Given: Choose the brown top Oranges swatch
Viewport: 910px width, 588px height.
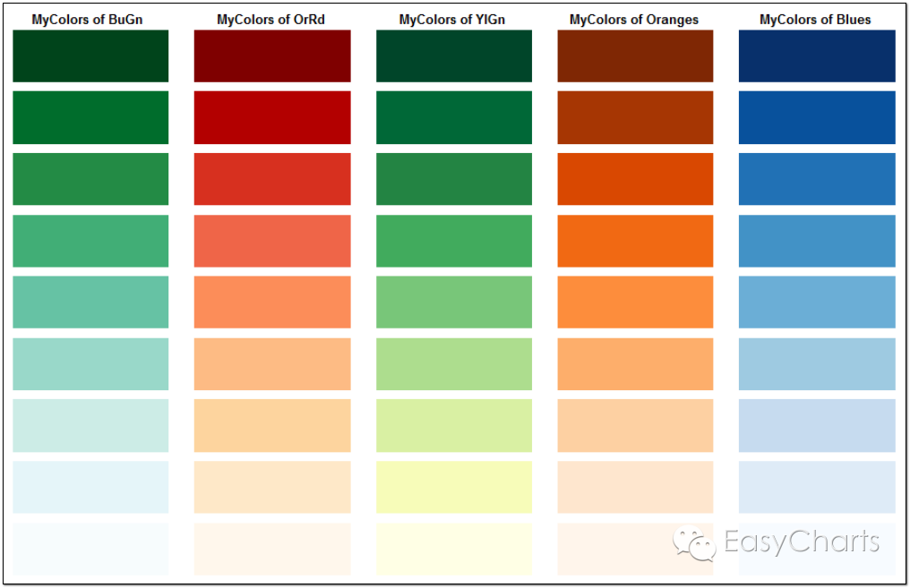Looking at the screenshot, I should tap(636, 56).
